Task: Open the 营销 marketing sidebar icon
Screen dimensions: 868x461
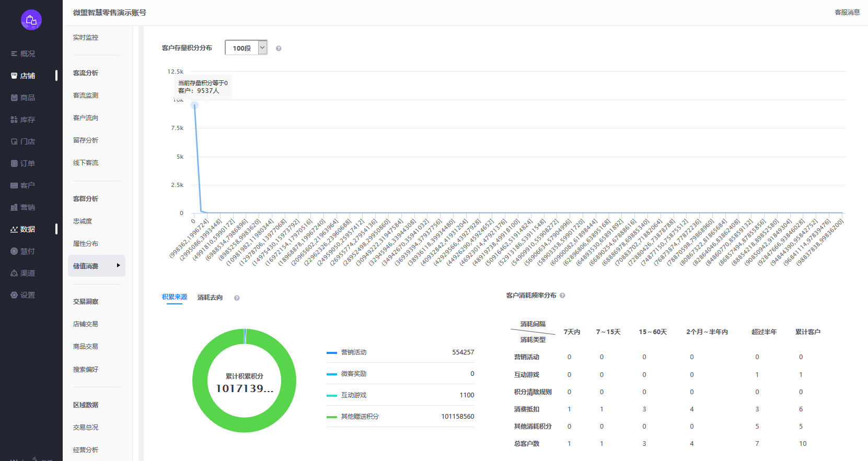Action: [15, 207]
